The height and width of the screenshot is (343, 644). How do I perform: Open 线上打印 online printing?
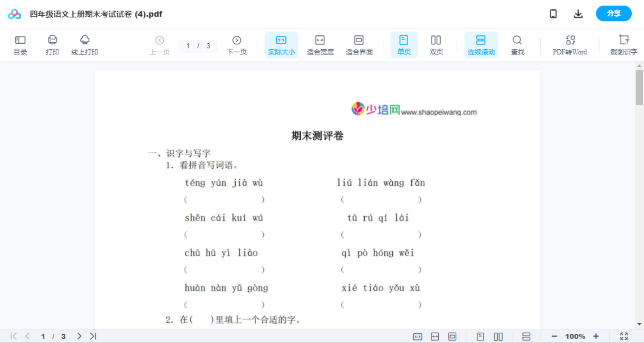[85, 45]
